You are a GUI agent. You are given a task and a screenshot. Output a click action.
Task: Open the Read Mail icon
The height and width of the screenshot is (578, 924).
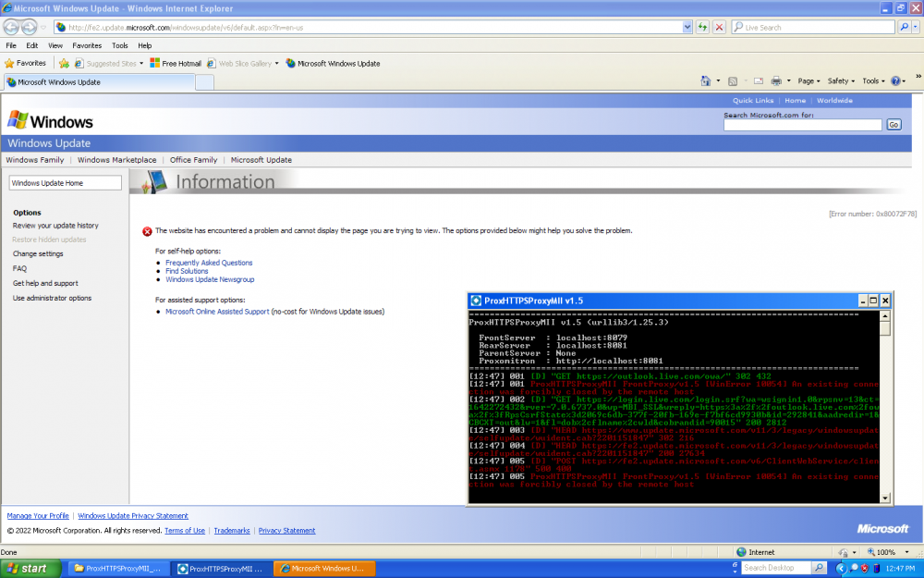(x=757, y=80)
